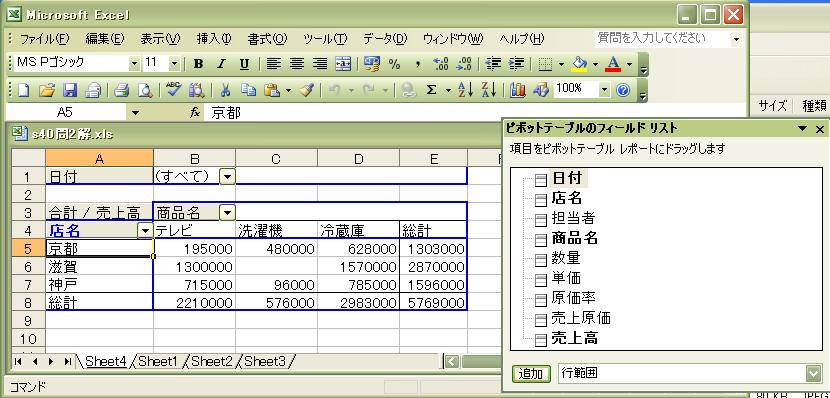The width and height of the screenshot is (830, 398).
Task: Open Microsoft Excel Help question icon
Action: (623, 91)
